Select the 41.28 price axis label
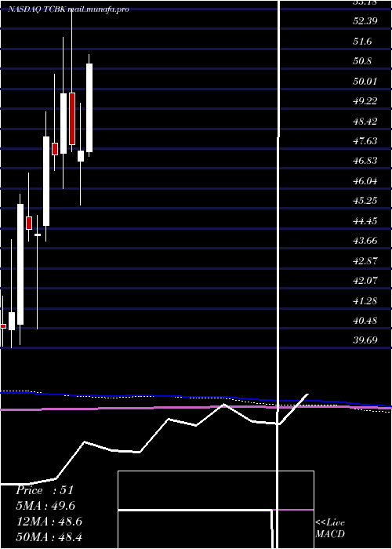Viewport: 392px width, 549px height. point(365,300)
